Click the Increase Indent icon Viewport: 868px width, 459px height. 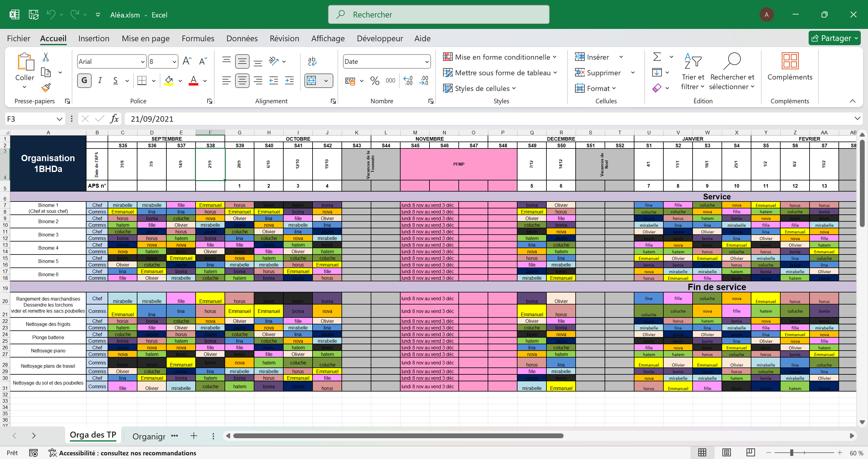(x=289, y=80)
